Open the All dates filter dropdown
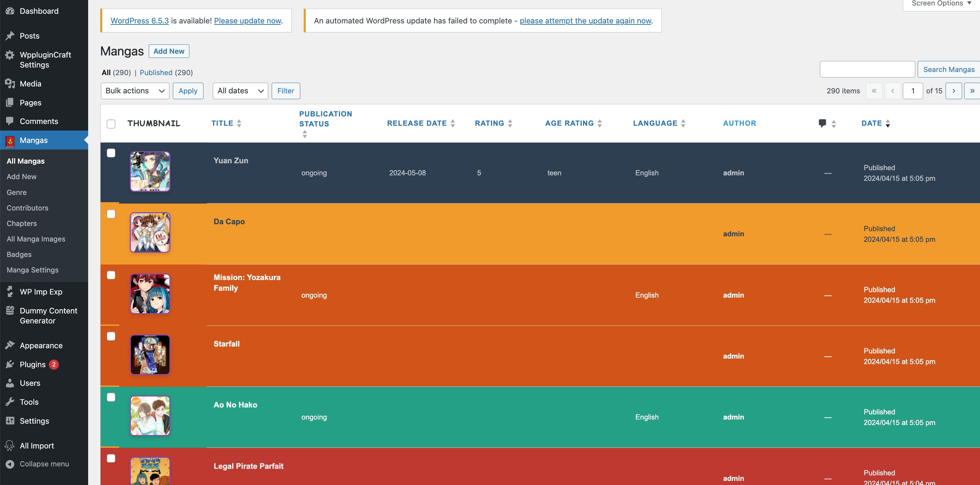 [x=240, y=91]
